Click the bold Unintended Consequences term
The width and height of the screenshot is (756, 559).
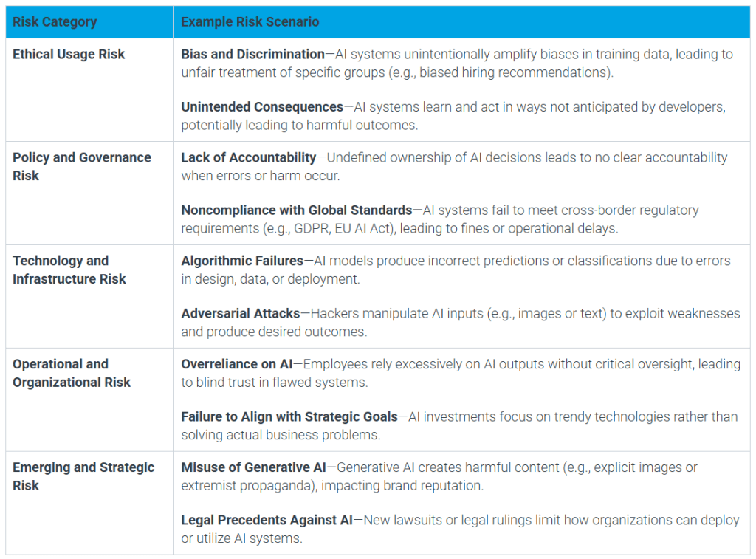point(262,107)
